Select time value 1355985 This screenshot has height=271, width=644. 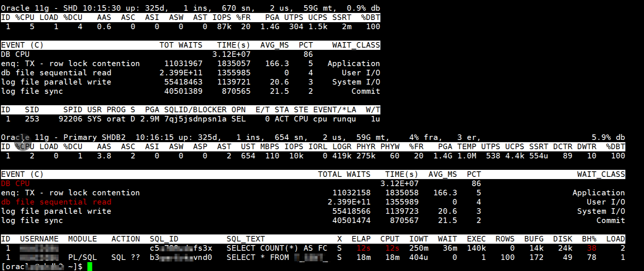click(234, 73)
